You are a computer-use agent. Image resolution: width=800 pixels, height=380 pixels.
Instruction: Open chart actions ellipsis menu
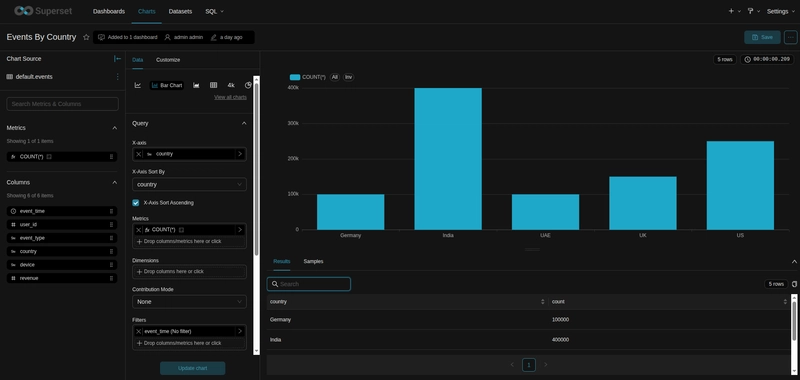tap(790, 37)
